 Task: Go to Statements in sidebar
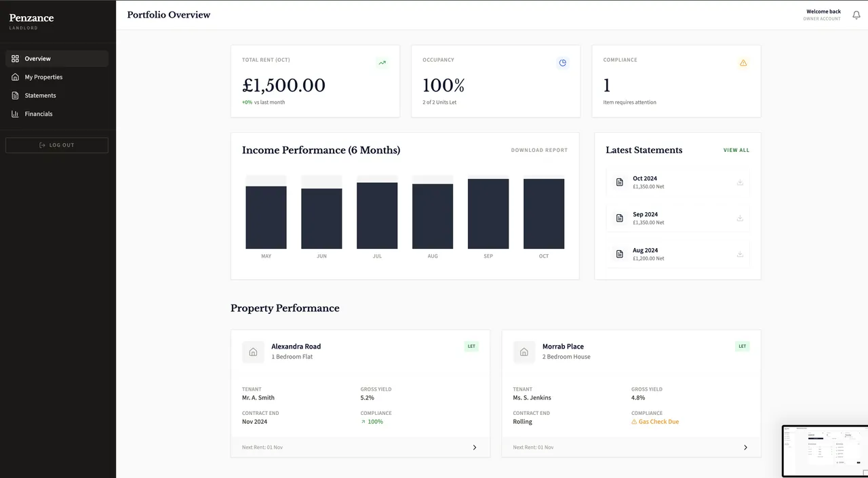(40, 96)
